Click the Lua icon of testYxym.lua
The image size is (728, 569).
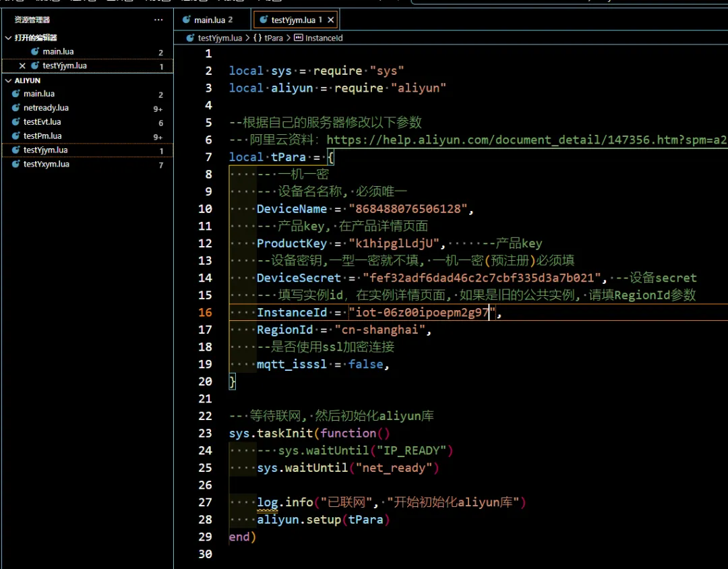click(x=16, y=164)
